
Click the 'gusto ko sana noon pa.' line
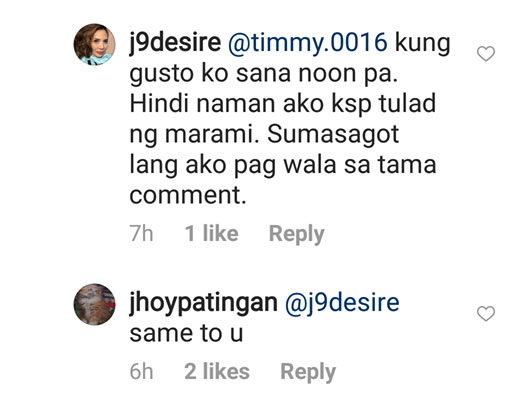[x=264, y=74]
